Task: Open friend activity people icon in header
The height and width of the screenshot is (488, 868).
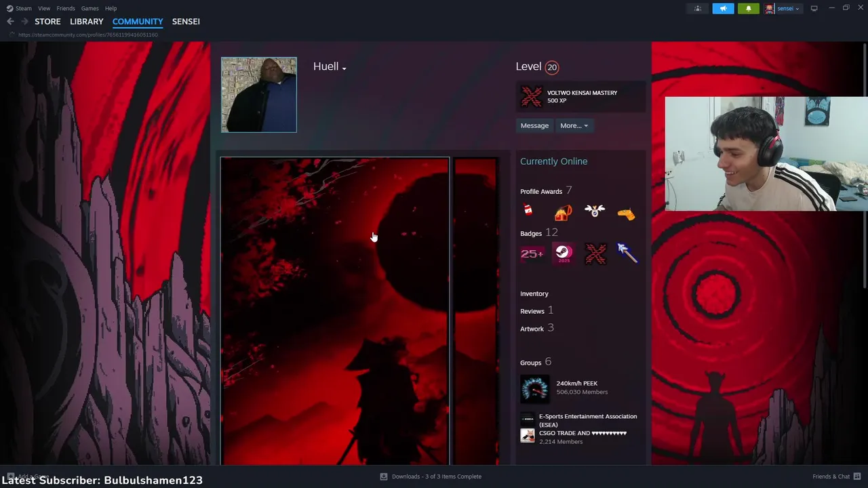Action: [697, 8]
